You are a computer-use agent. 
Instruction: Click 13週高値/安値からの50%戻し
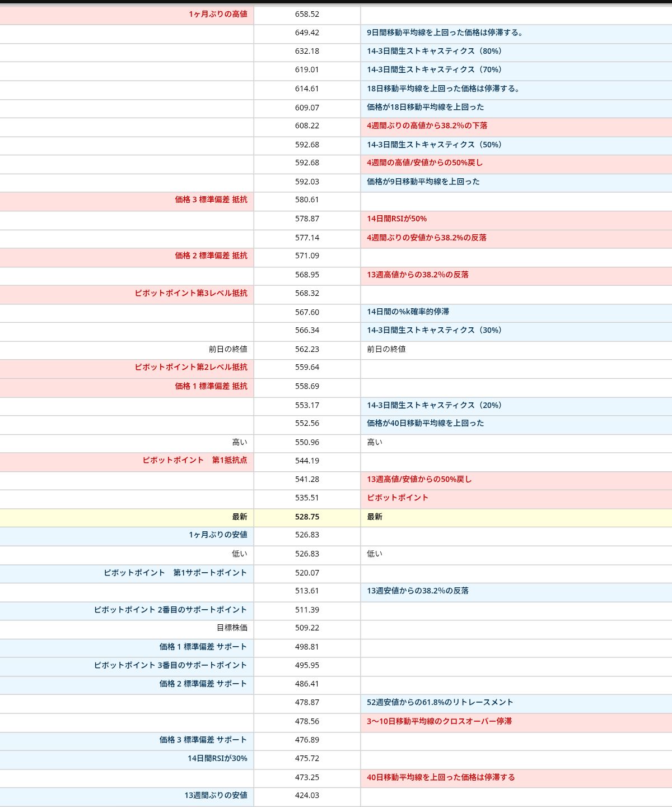419,479
